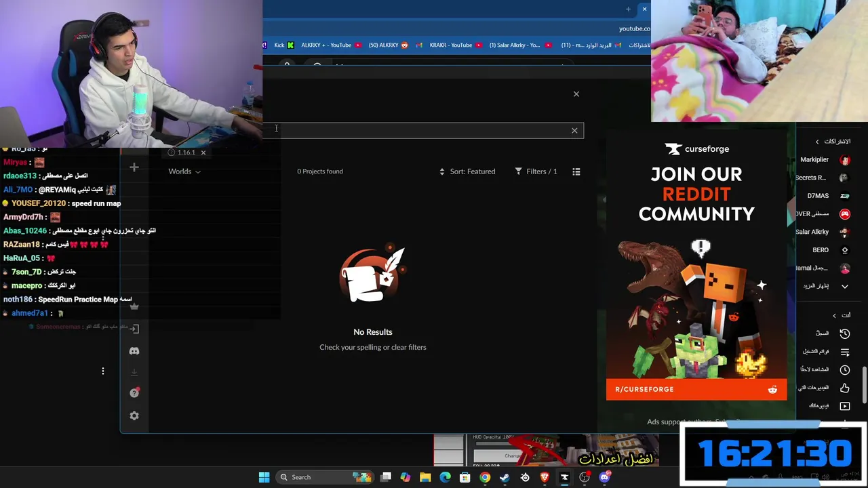Open Kick bookmark in browser

tap(283, 45)
